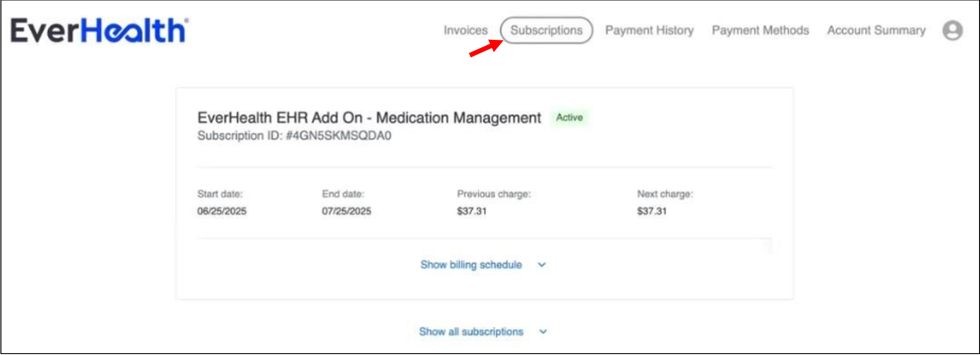Click the Next charge label
Screen dimensions: 980x355
[664, 194]
